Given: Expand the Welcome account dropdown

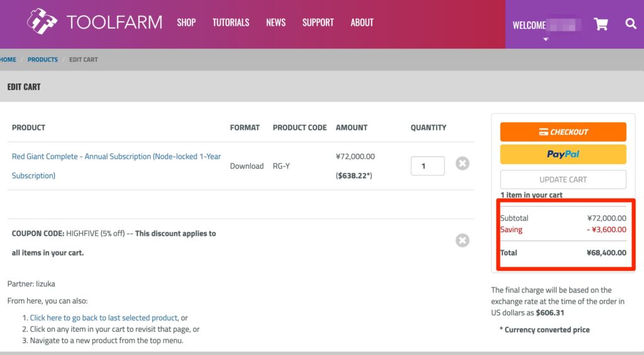Looking at the screenshot, I should [x=547, y=26].
